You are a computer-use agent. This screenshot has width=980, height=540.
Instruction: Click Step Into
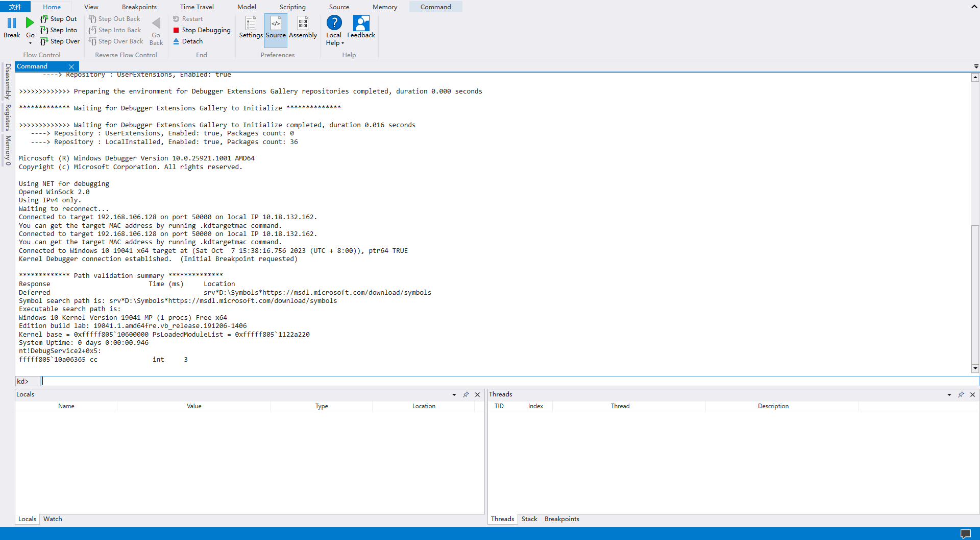[x=59, y=30]
